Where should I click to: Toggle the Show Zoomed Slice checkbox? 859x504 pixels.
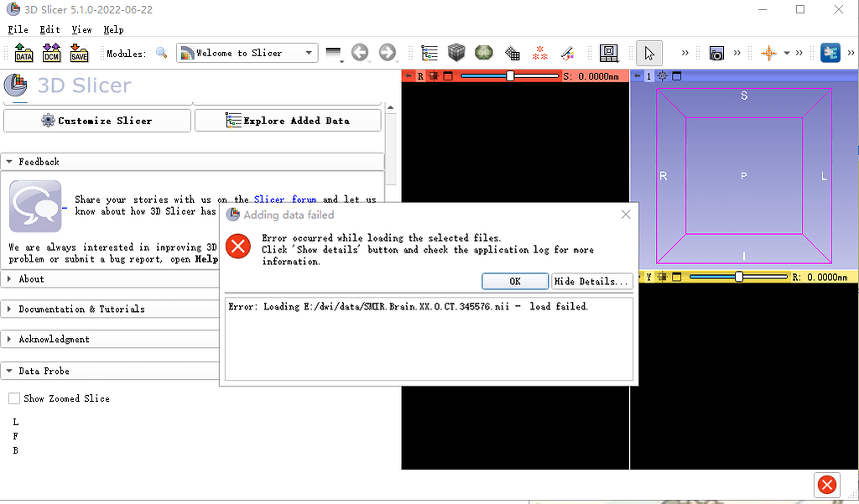[13, 398]
